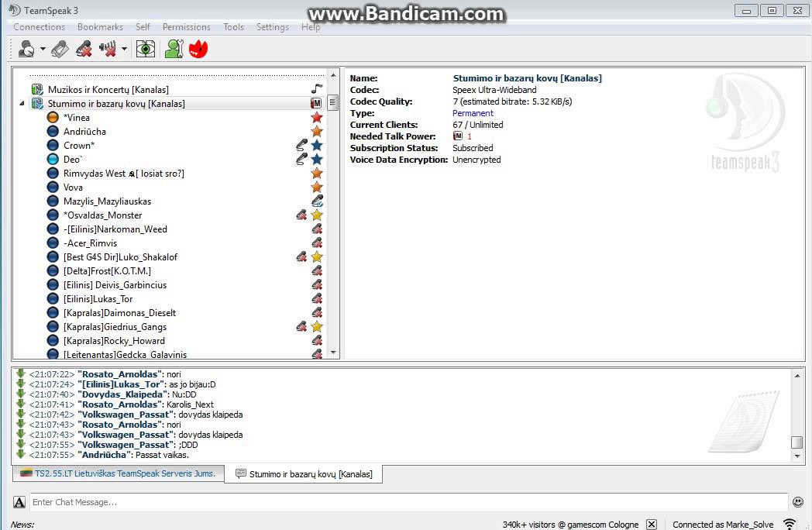812x530 pixels.
Task: Click the channel tree scroll down arrow
Action: [333, 353]
